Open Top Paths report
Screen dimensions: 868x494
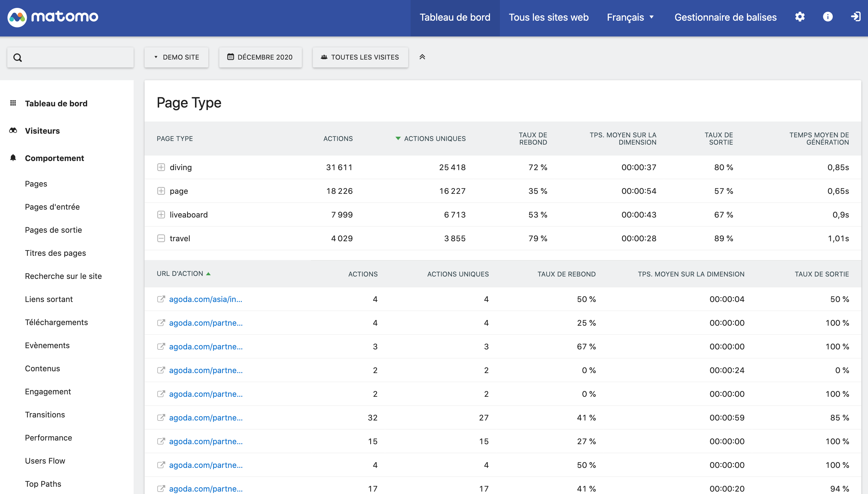pos(43,484)
